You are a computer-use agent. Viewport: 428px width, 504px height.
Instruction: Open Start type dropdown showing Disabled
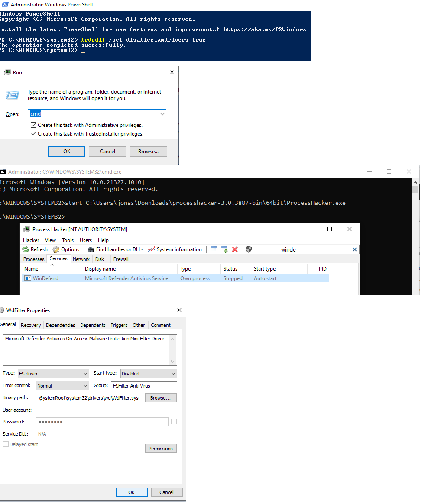point(149,374)
